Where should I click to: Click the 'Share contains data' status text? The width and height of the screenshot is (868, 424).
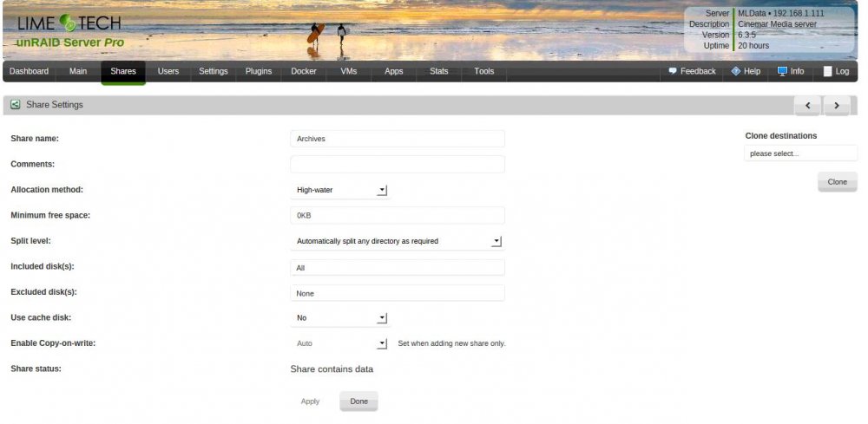tap(332, 369)
